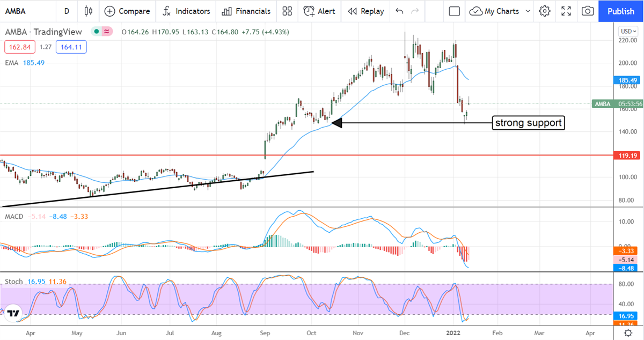Enter fullscreen mode with the expand icon

[566, 11]
